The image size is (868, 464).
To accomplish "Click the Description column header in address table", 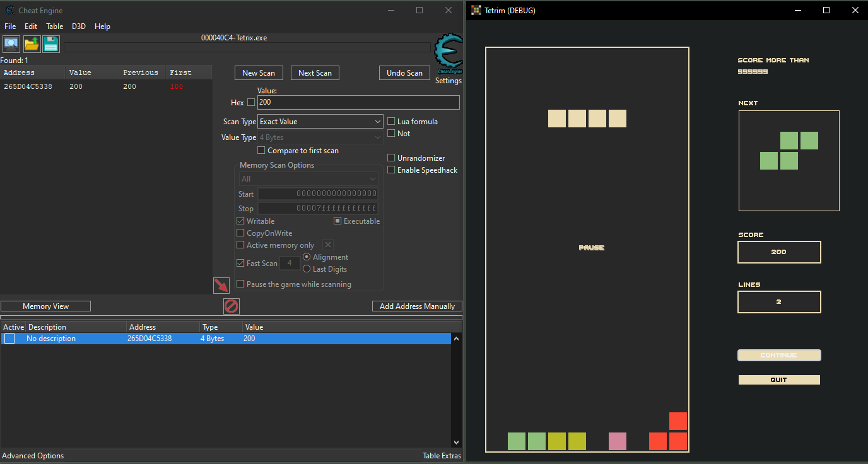I will pos(76,327).
